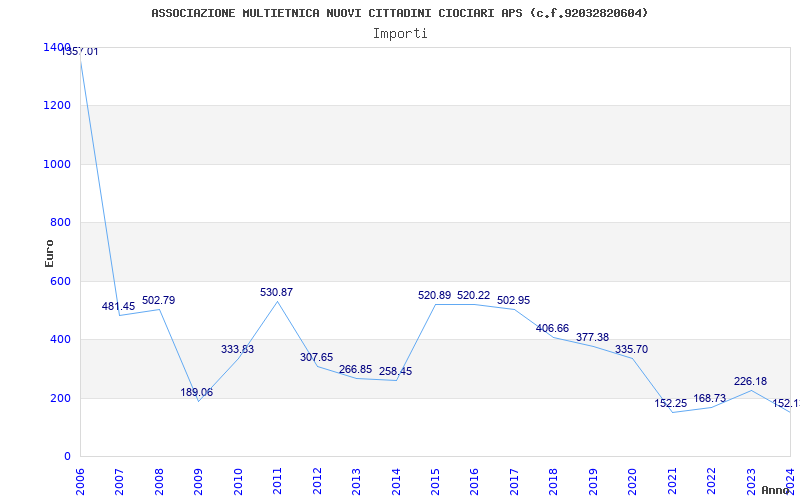Select the 168.73 data label

710,398
